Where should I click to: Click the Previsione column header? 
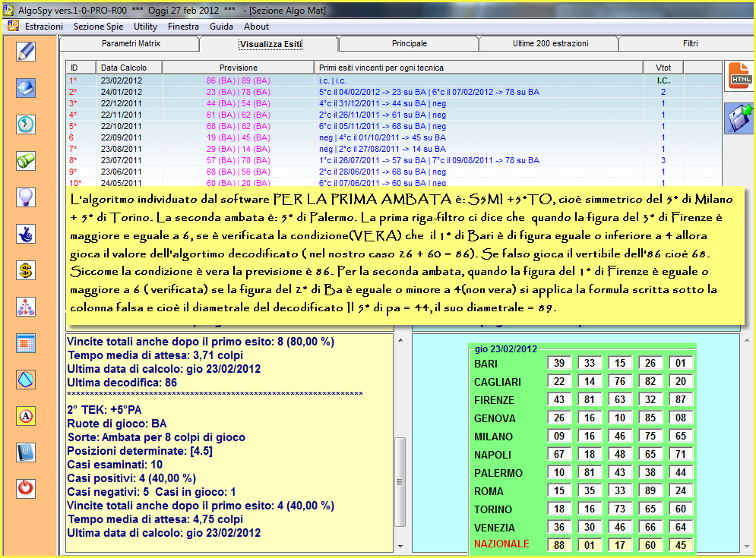click(238, 68)
